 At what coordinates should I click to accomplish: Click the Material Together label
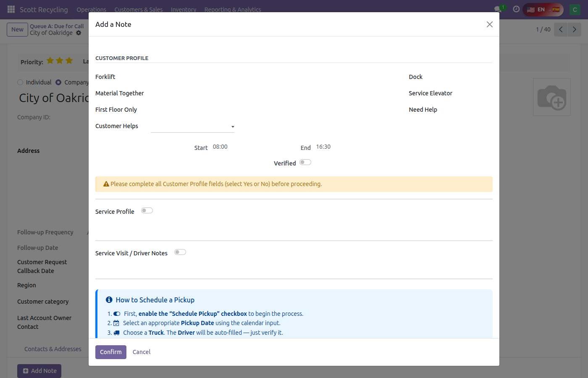coord(120,93)
